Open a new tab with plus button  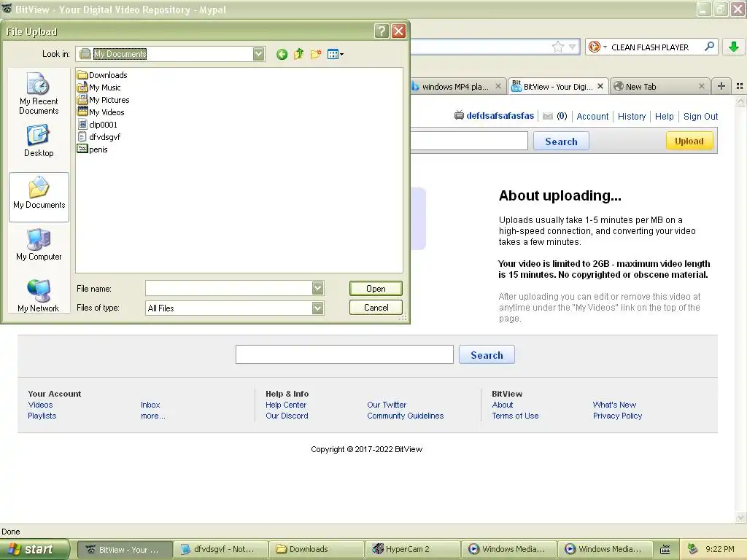pyautogui.click(x=721, y=86)
